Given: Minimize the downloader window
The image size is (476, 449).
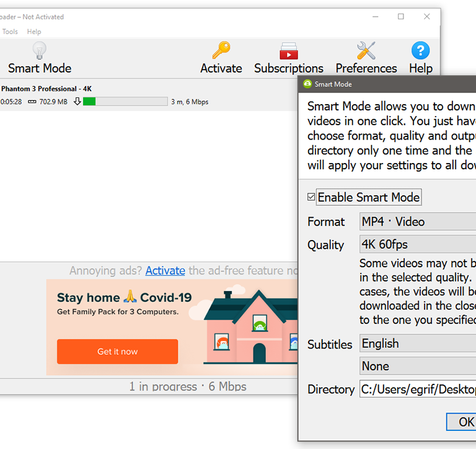Looking at the screenshot, I should point(376,17).
